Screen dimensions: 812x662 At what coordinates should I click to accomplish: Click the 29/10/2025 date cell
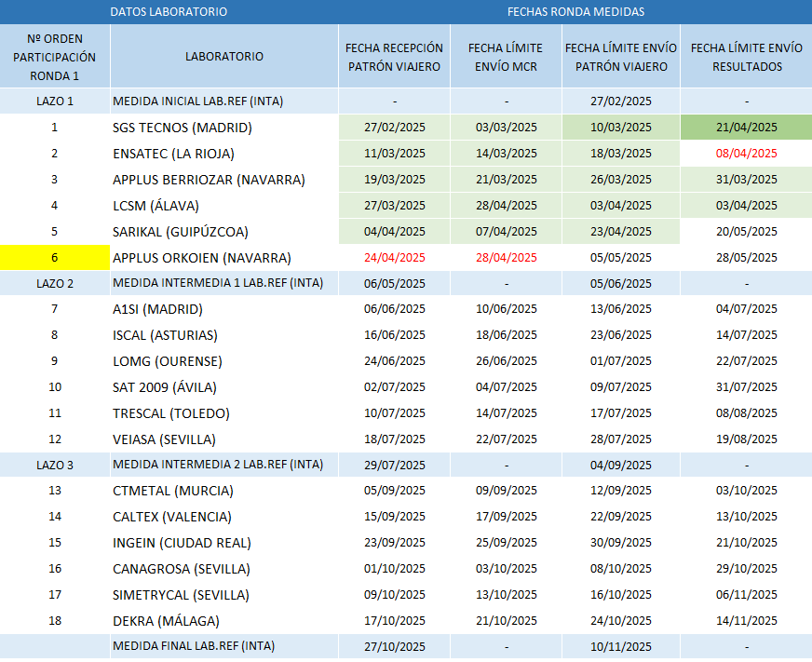click(x=746, y=569)
